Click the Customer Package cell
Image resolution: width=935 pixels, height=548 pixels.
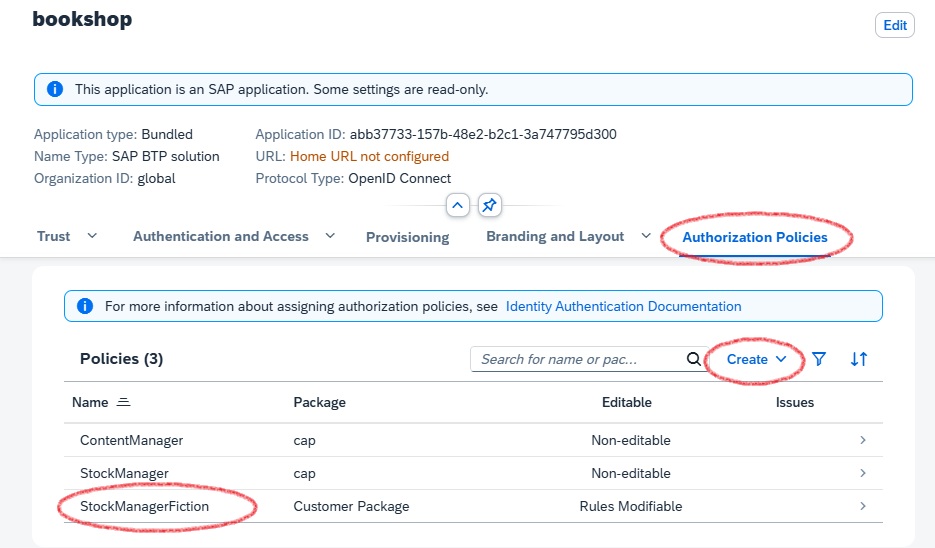[351, 506]
